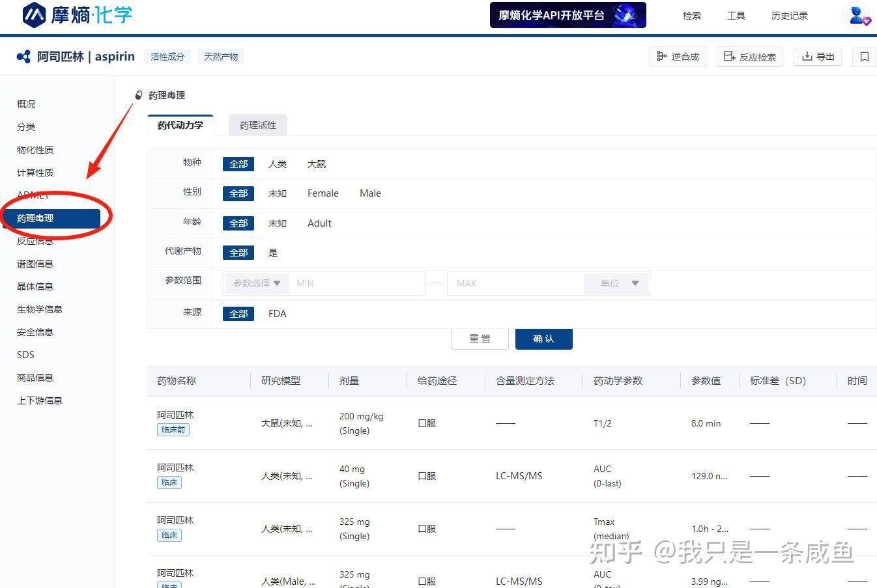Click the share icon beside 阿司匹林 title
Image resolution: width=877 pixels, height=588 pixels.
(23, 56)
